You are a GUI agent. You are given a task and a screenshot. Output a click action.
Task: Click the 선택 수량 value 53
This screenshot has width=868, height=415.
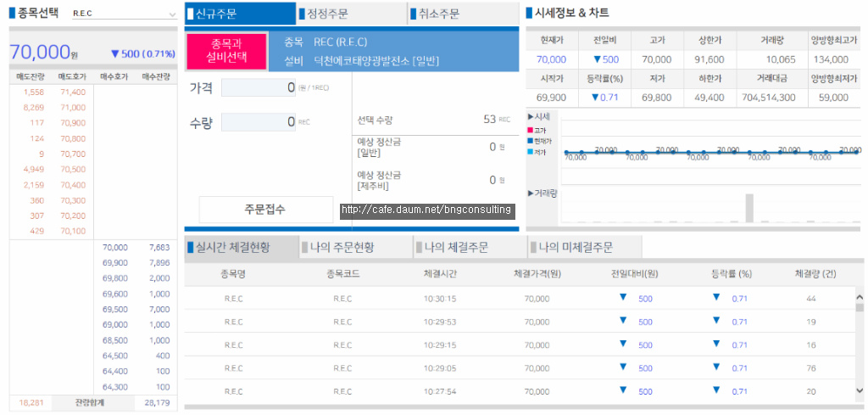coord(489,119)
